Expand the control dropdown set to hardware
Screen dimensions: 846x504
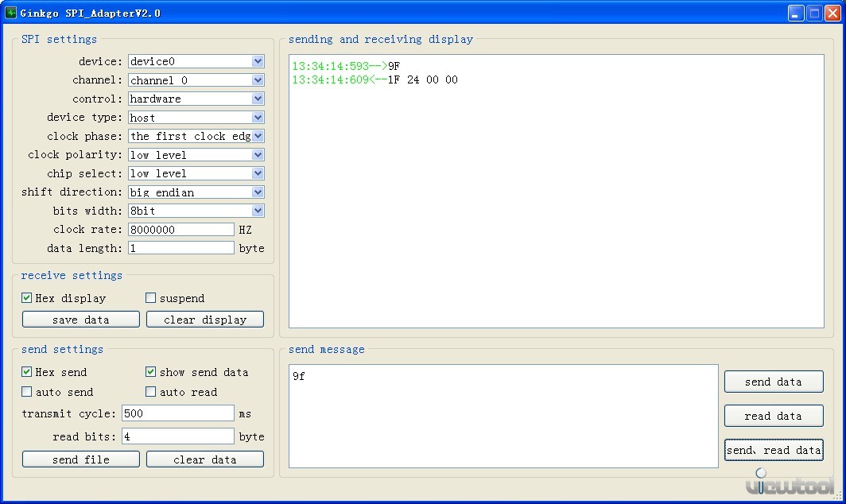[196, 99]
